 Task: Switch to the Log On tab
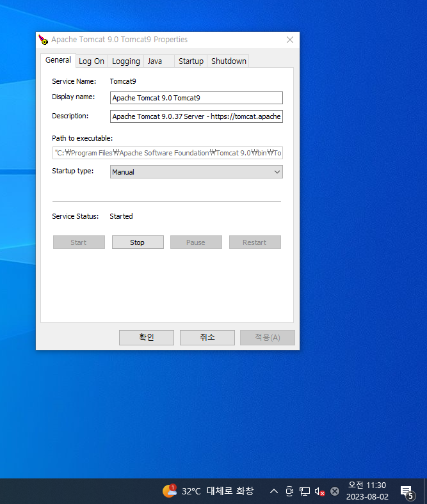pos(92,61)
